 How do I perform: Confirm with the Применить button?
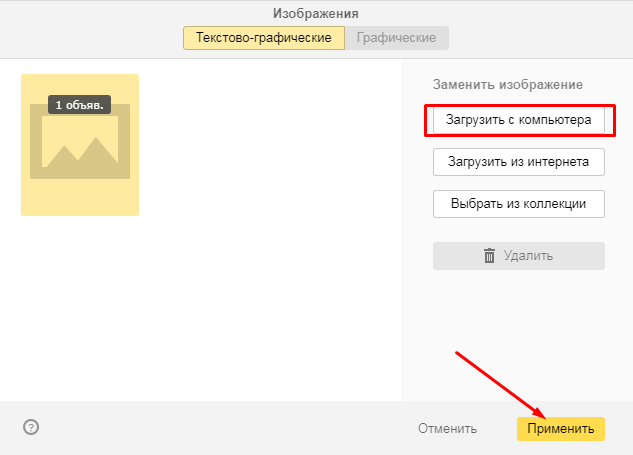561,429
